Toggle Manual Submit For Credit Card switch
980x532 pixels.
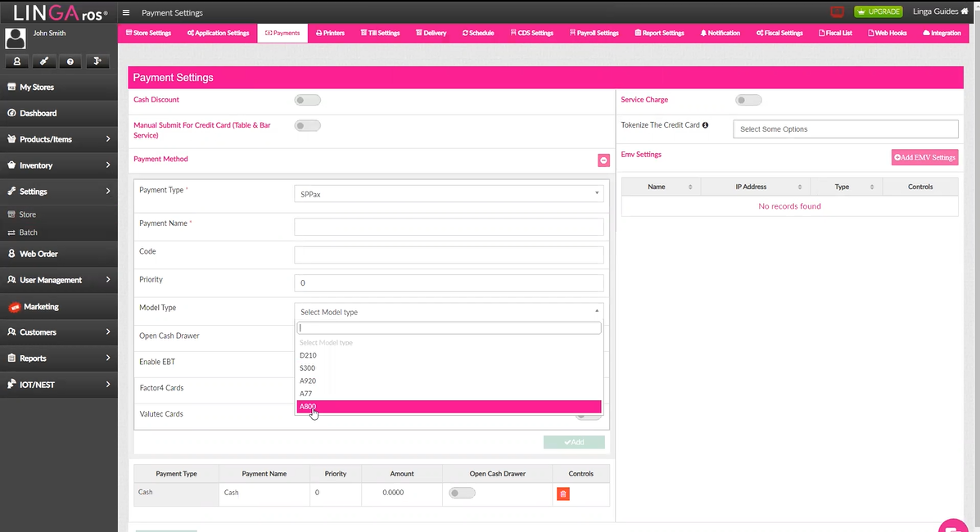[x=308, y=126]
